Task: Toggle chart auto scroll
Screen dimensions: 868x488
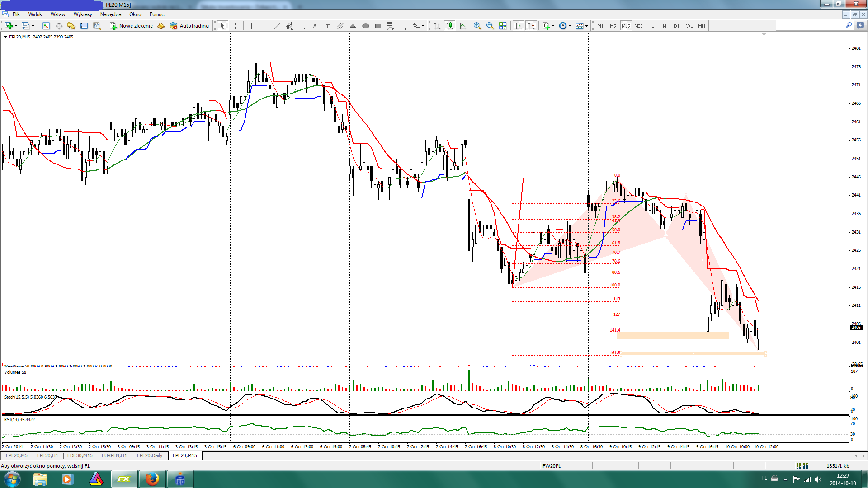Action: click(519, 26)
